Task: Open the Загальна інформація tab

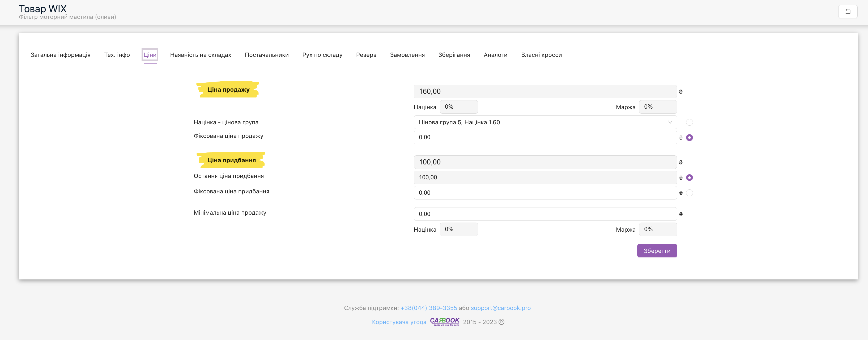Action: (x=61, y=55)
